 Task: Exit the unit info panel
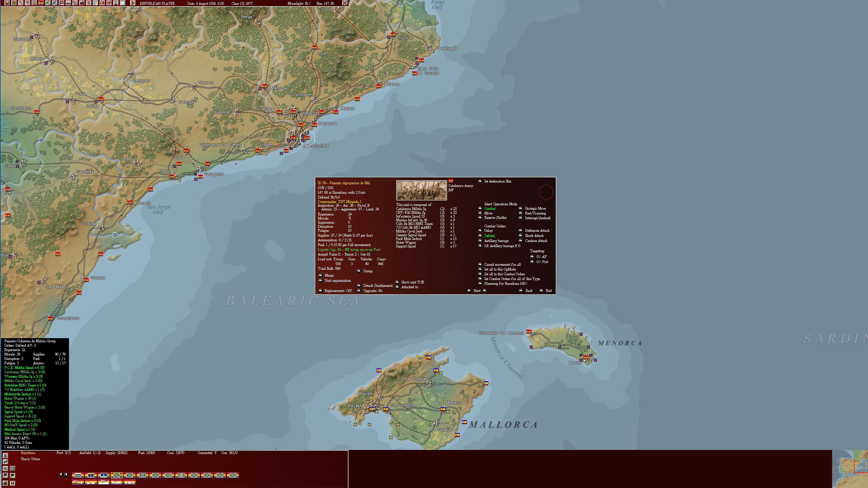[x=542, y=291]
